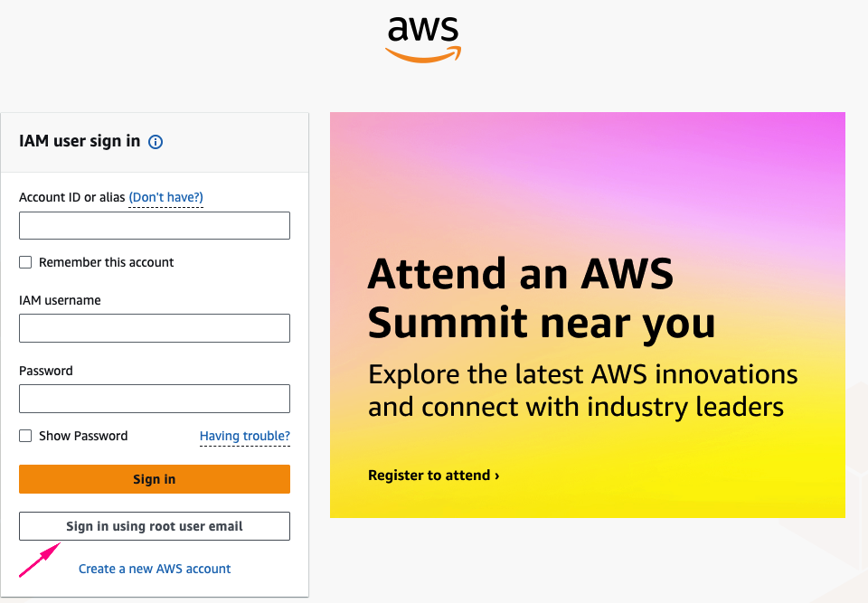Click the AWS logo at top

click(x=423, y=38)
